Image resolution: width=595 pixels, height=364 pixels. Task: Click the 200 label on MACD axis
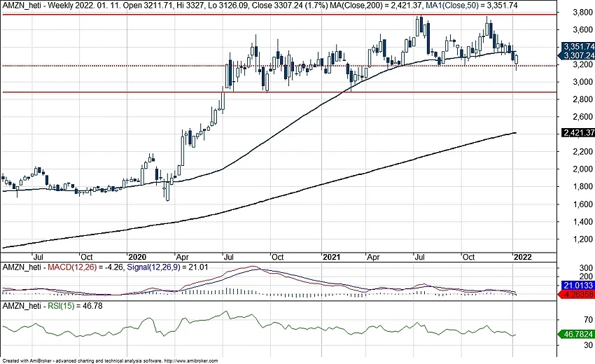click(587, 276)
